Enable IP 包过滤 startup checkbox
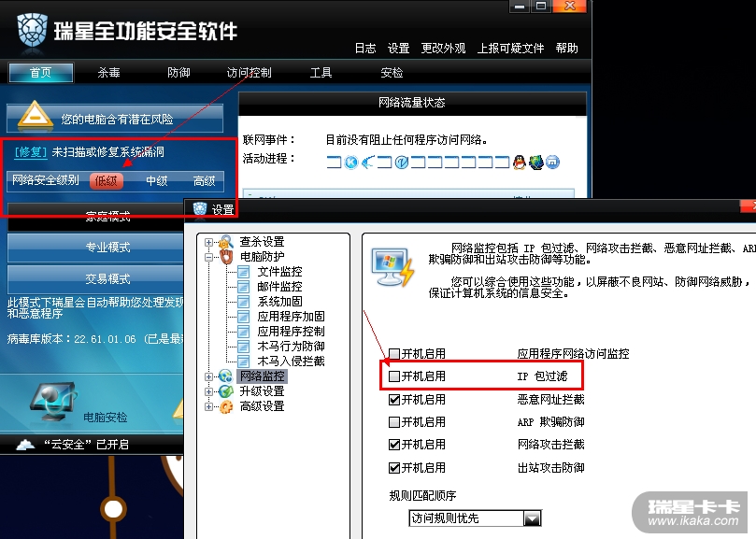Image resolution: width=756 pixels, height=539 pixels. tap(394, 376)
